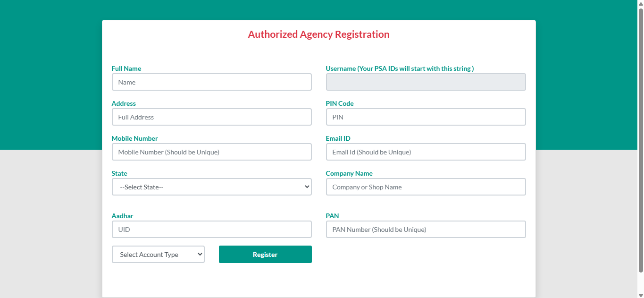The width and height of the screenshot is (644, 298).
Task: Click the page's vertical scrollbar thumb
Action: coord(641,142)
